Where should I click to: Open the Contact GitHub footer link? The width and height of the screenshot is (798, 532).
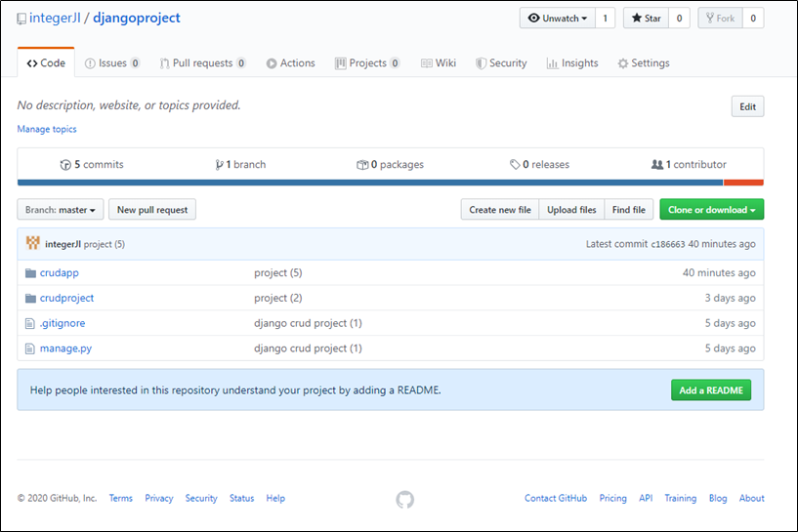tap(556, 499)
